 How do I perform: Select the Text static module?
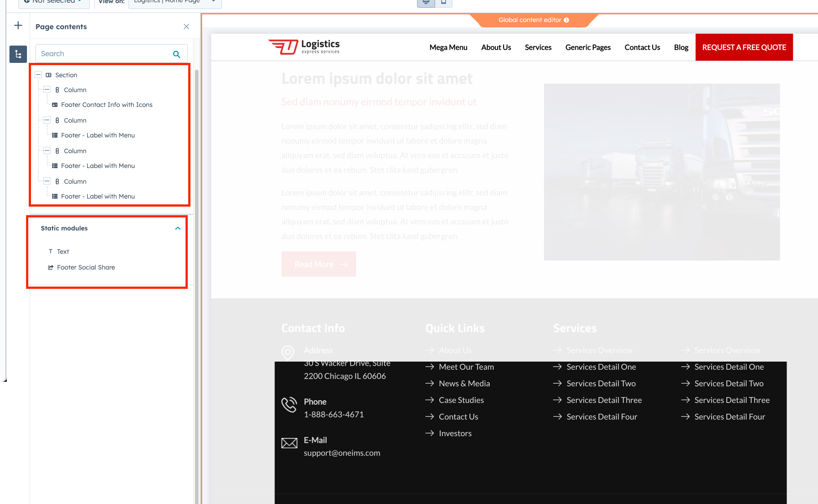click(x=63, y=252)
